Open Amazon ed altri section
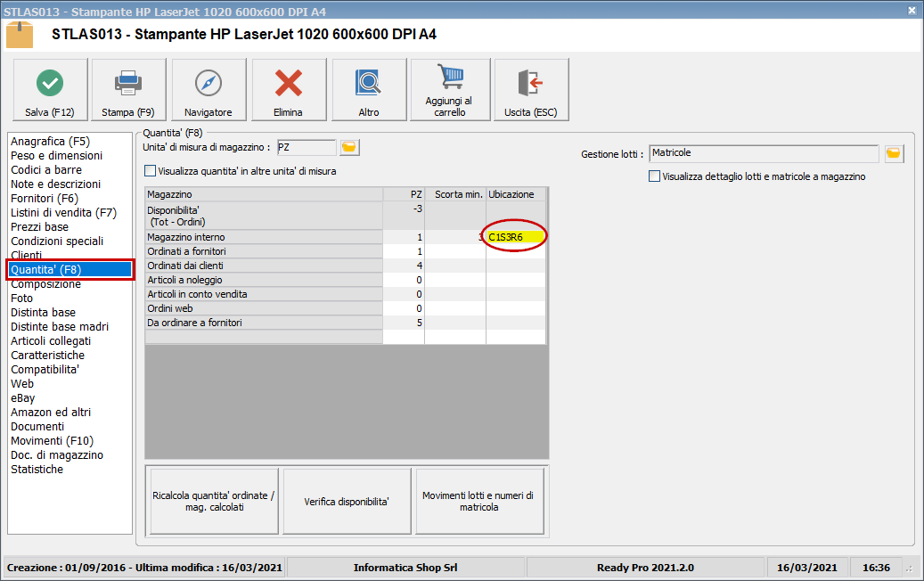 [x=51, y=412]
